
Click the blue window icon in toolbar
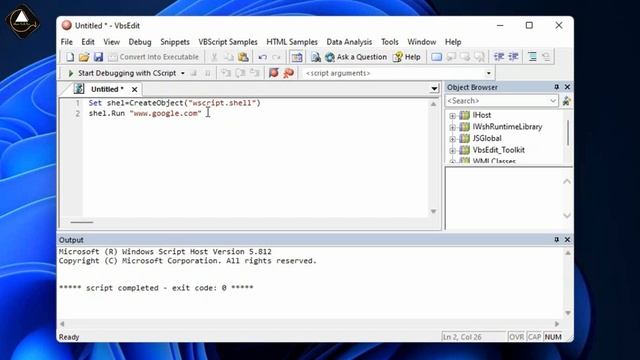pyautogui.click(x=436, y=57)
